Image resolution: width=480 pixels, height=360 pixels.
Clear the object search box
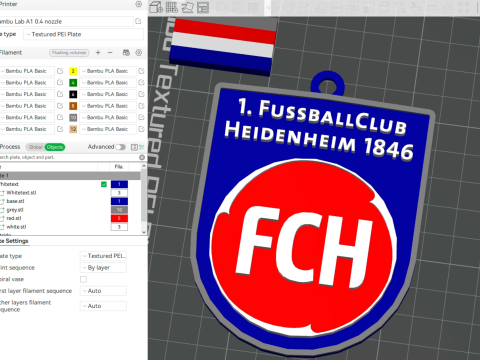click(x=142, y=157)
